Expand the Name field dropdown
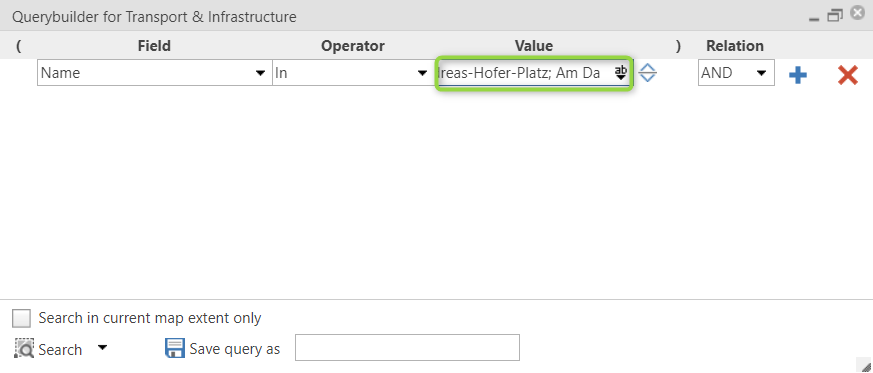 260,73
